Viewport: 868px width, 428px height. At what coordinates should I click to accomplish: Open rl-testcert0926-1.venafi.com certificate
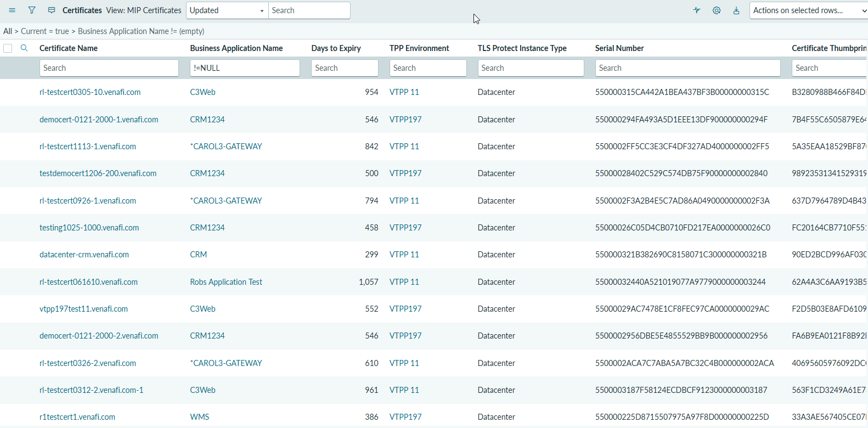(88, 201)
